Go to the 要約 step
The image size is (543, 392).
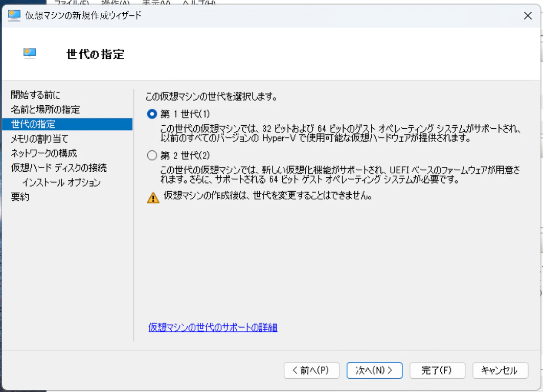(20, 197)
